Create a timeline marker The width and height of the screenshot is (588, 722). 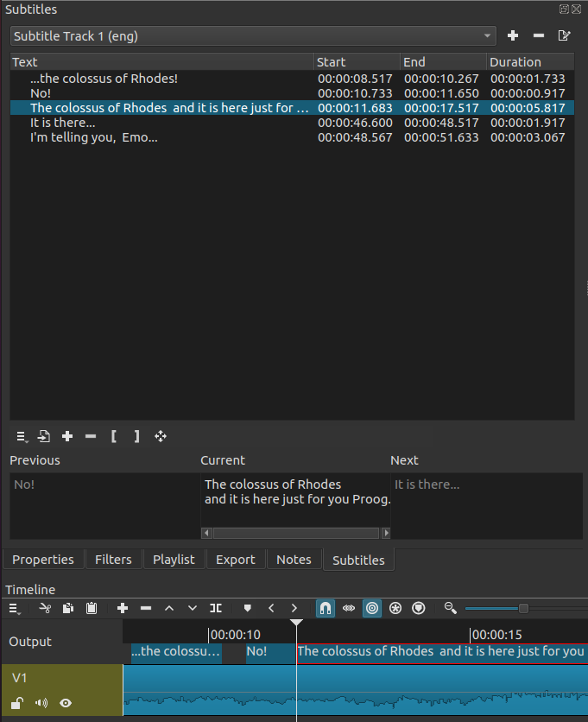tap(247, 608)
